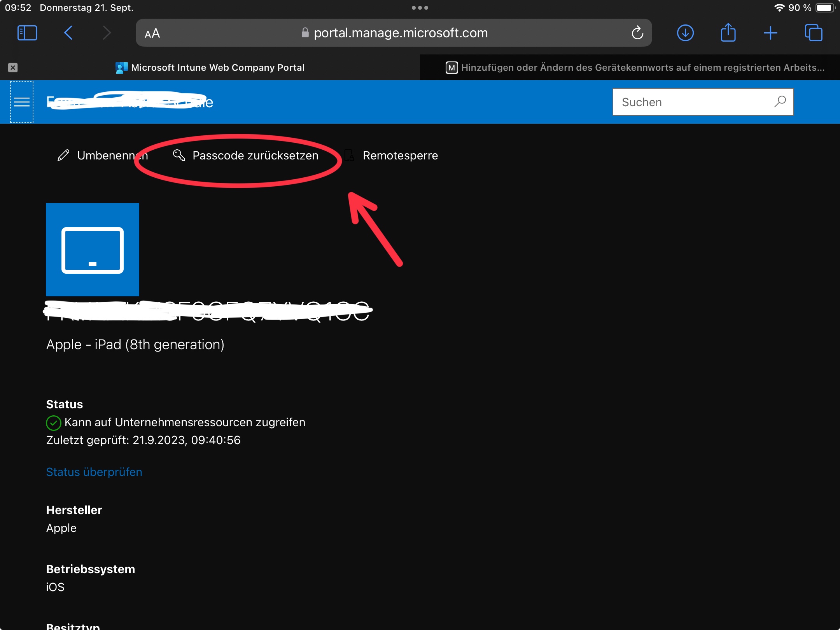Reload the page with the refresh icon
This screenshot has height=630, width=840.
[x=637, y=33]
